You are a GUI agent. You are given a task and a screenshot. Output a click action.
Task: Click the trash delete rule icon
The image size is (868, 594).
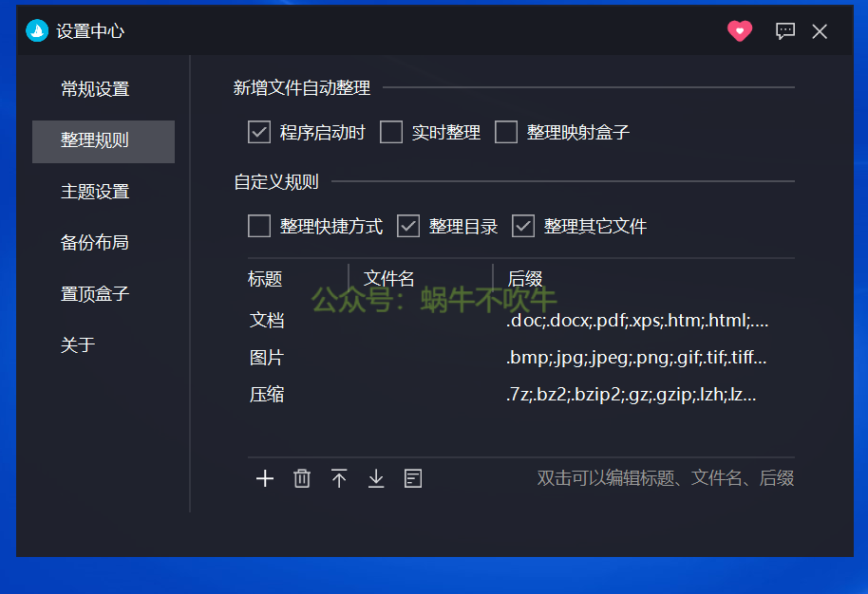[302, 479]
